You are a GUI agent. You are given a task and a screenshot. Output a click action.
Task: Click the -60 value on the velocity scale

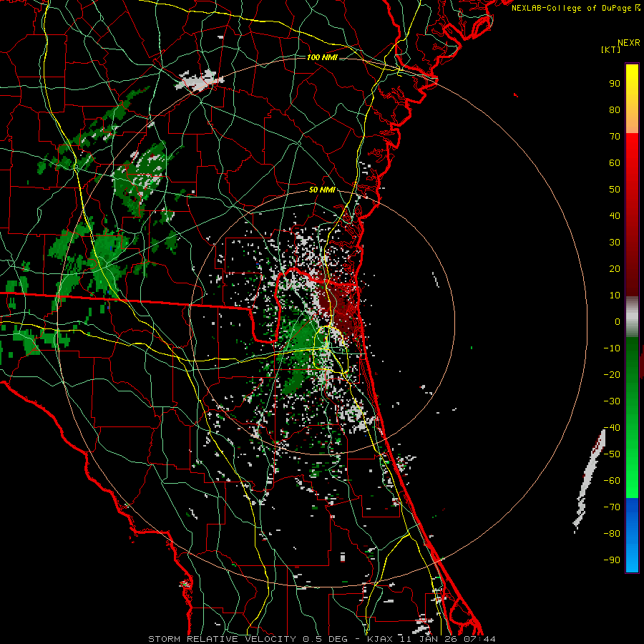tap(612, 481)
